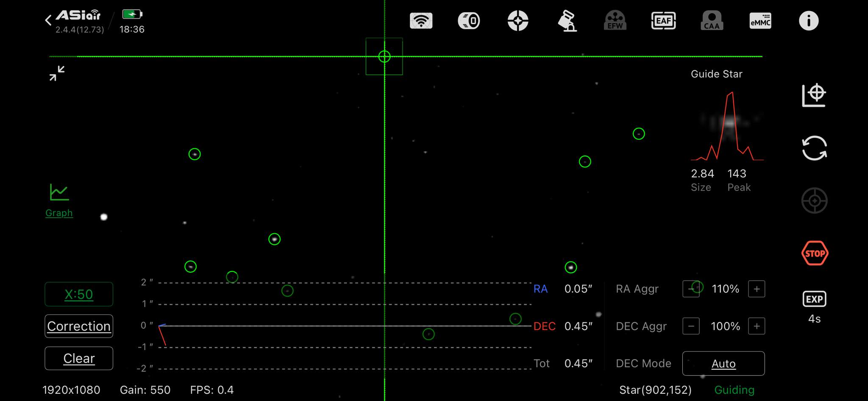Change the X:50 graph scale
The width and height of the screenshot is (868, 401).
coord(79,294)
